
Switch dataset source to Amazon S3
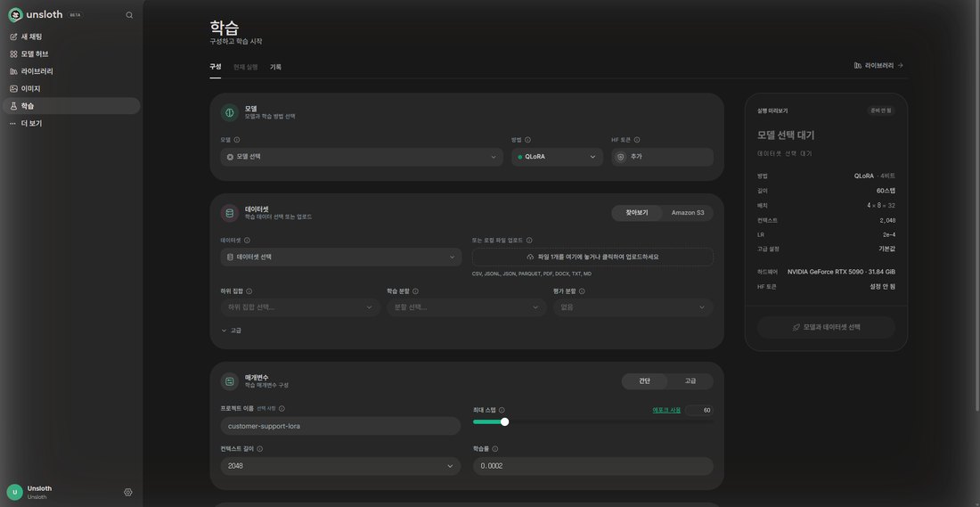click(688, 213)
